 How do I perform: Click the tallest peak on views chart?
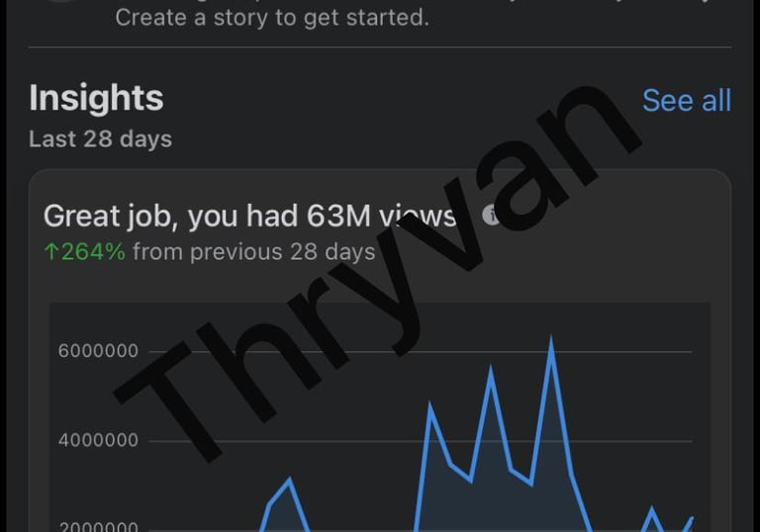[551, 342]
